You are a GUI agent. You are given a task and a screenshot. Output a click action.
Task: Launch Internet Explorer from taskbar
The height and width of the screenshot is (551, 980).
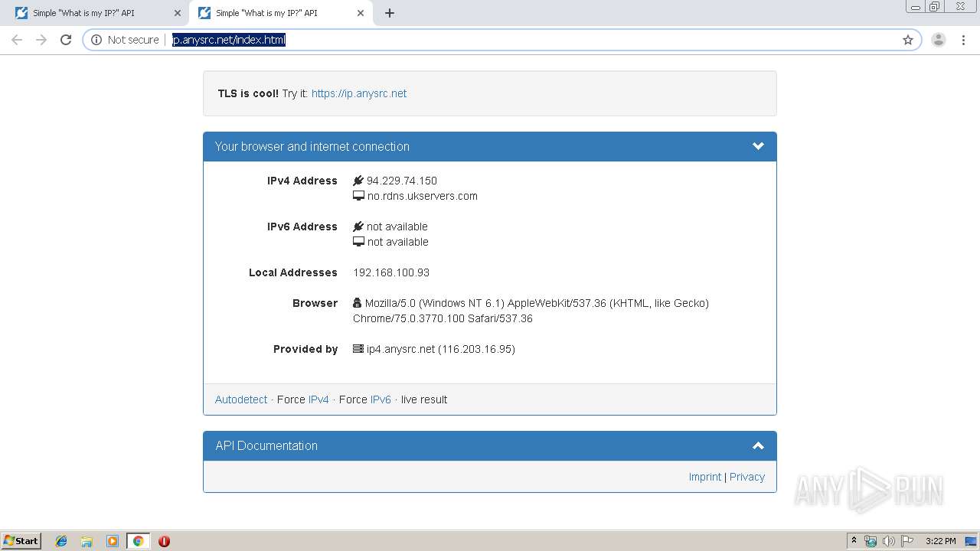(x=61, y=541)
